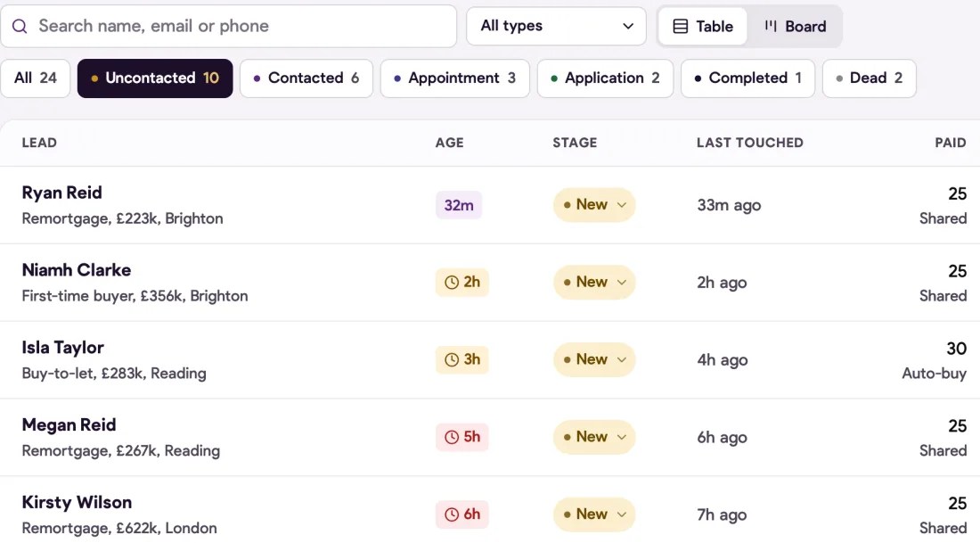This screenshot has height=543, width=980.
Task: Click Buy-to-let, £283k, Reading details text
Action: [x=114, y=374]
